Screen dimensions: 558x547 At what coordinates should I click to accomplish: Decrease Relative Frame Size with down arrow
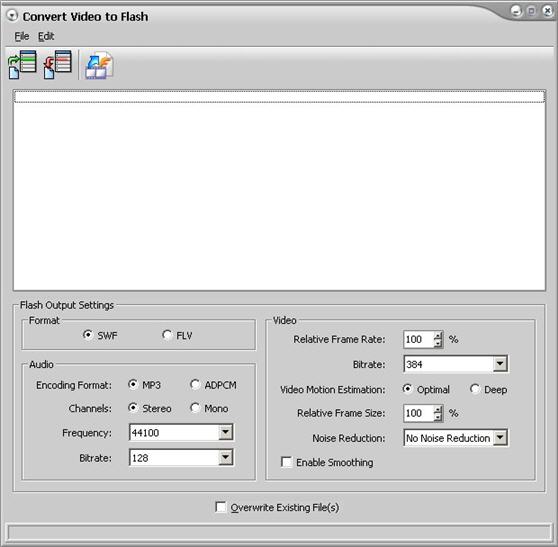coord(438,417)
